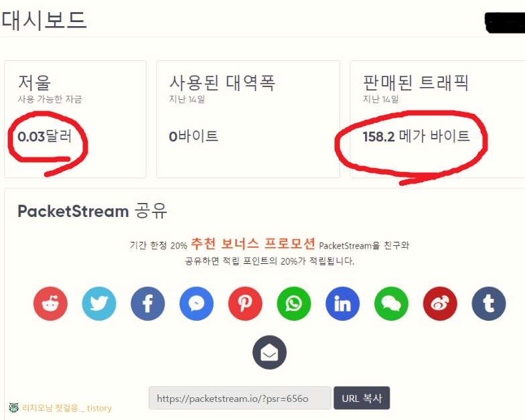Share through Facebook Messenger icon
Image resolution: width=525 pixels, height=420 pixels.
click(x=197, y=303)
